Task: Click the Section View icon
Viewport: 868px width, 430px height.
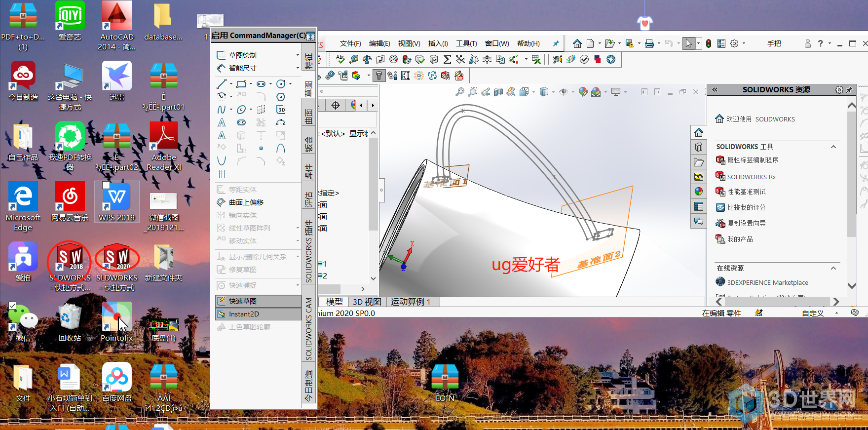Action: [x=498, y=92]
